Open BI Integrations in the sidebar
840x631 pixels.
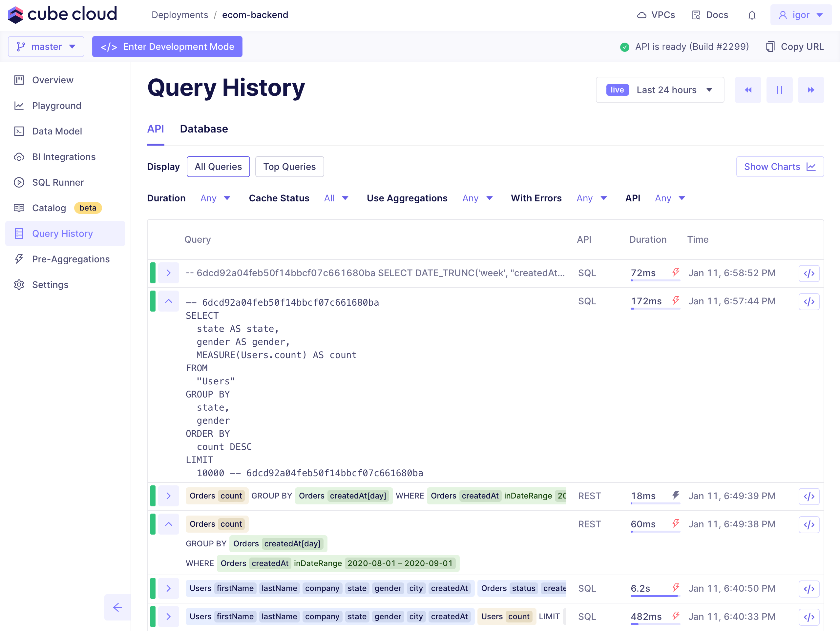coord(64,157)
